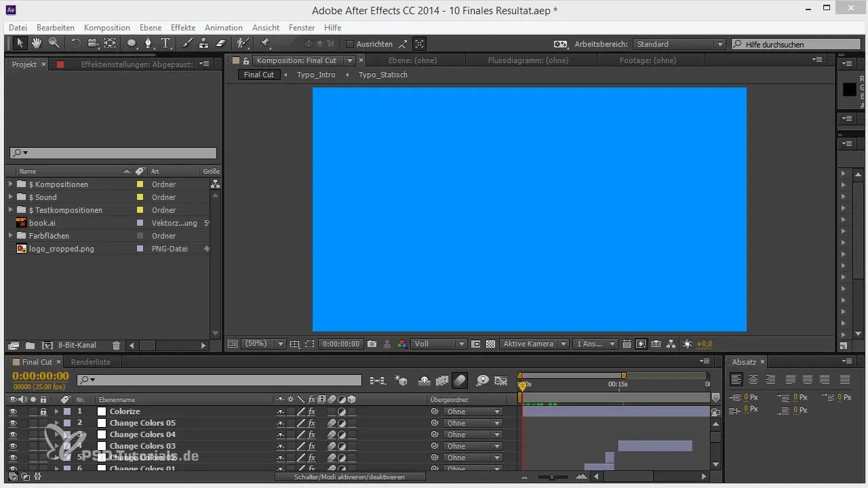Expand the Farbflächen folder
The height and width of the screenshot is (488, 868).
coord(10,236)
